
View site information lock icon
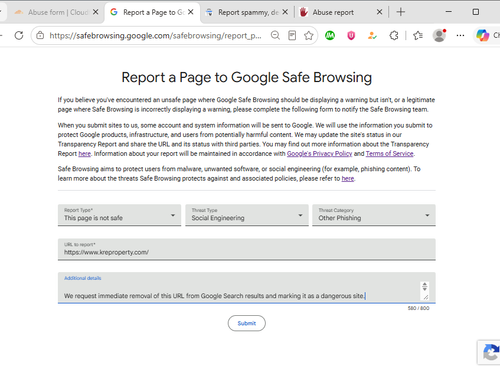pos(40,35)
